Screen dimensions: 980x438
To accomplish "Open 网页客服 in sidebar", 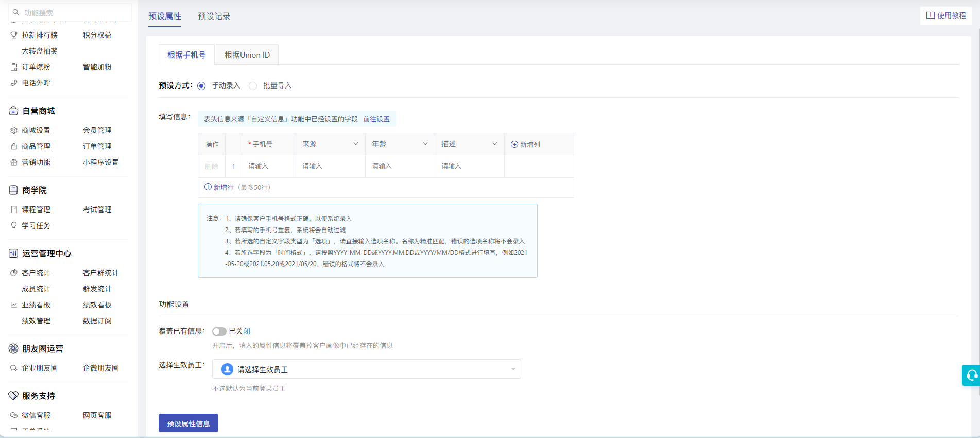I will tap(97, 415).
